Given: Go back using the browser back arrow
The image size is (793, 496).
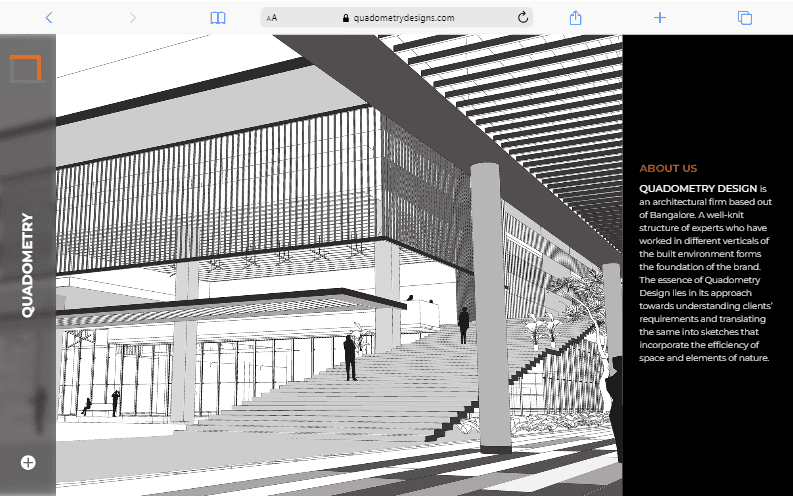Looking at the screenshot, I should pyautogui.click(x=49, y=18).
